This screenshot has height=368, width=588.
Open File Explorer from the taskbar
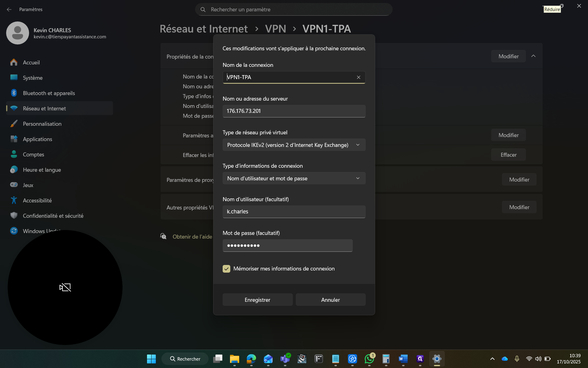235,359
